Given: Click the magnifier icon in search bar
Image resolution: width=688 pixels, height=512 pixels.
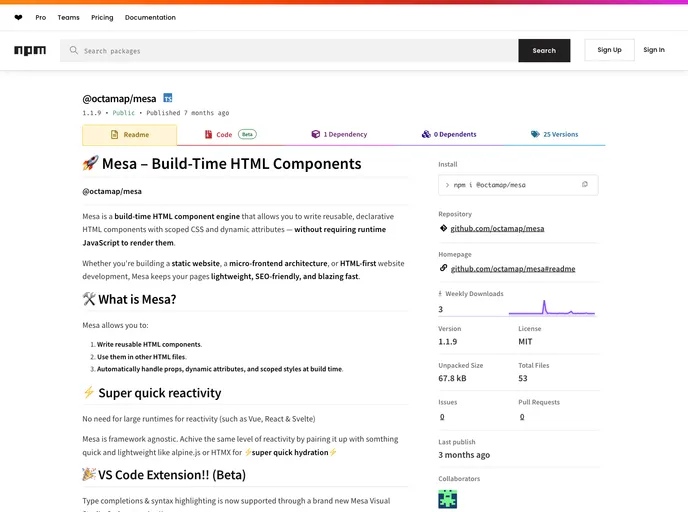Looking at the screenshot, I should pyautogui.click(x=74, y=50).
